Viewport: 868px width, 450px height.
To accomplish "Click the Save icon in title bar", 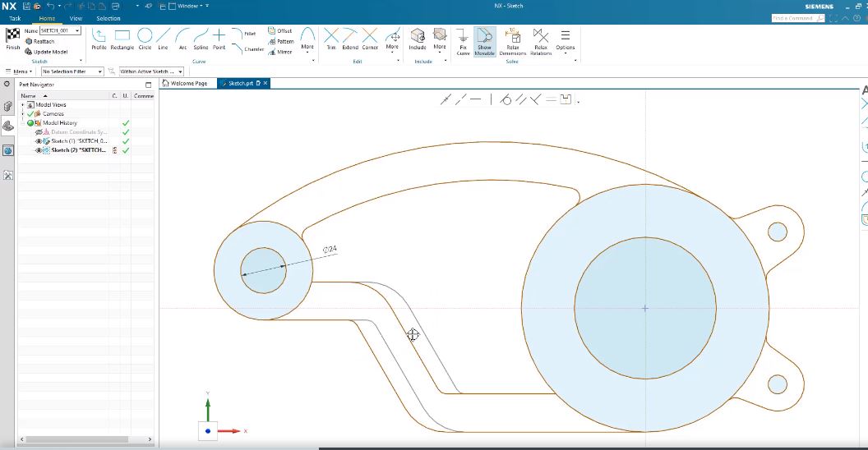I will 26,6.
